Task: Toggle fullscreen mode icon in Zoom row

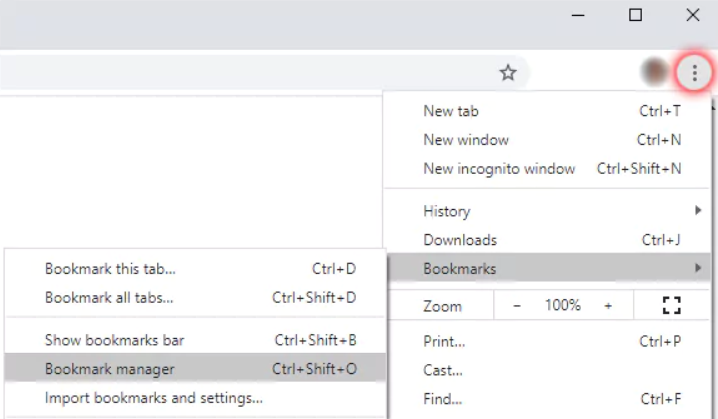Action: (671, 305)
